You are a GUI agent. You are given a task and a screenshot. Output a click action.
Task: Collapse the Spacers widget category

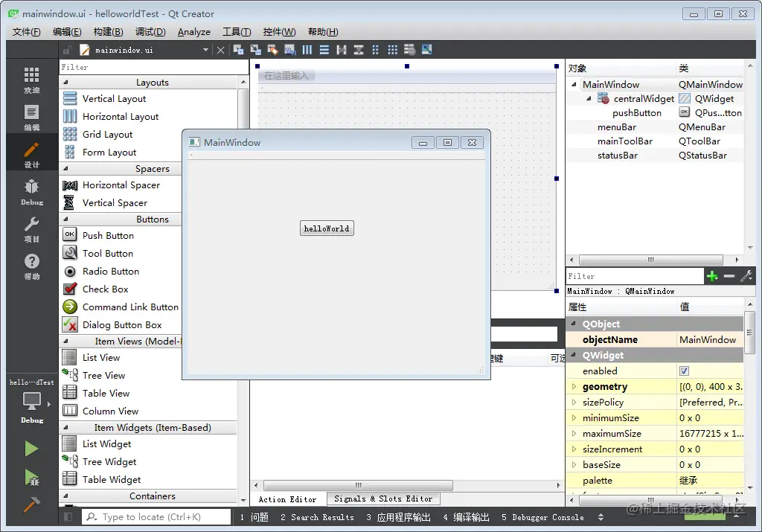(x=65, y=169)
